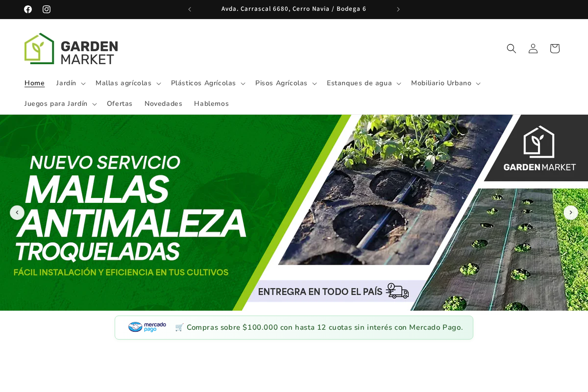This screenshot has width=588, height=392.
Task: Open the Instagram profile icon
Action: [x=47, y=9]
